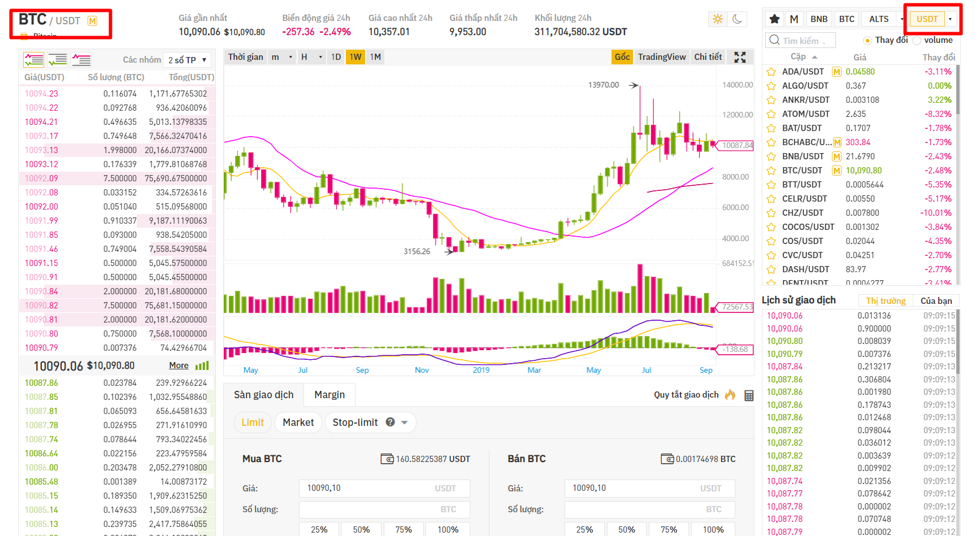Select the 'volume' radio option
The height and width of the screenshot is (536, 980).
(917, 41)
